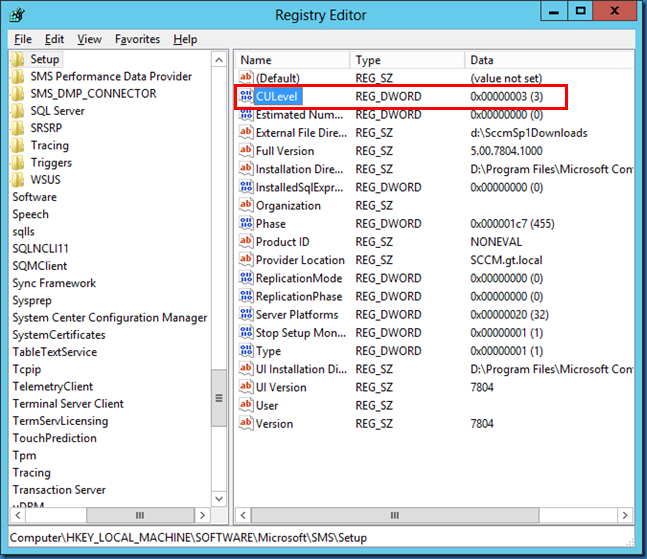
Task: Click the SQL Server folder icon
Action: [x=18, y=111]
